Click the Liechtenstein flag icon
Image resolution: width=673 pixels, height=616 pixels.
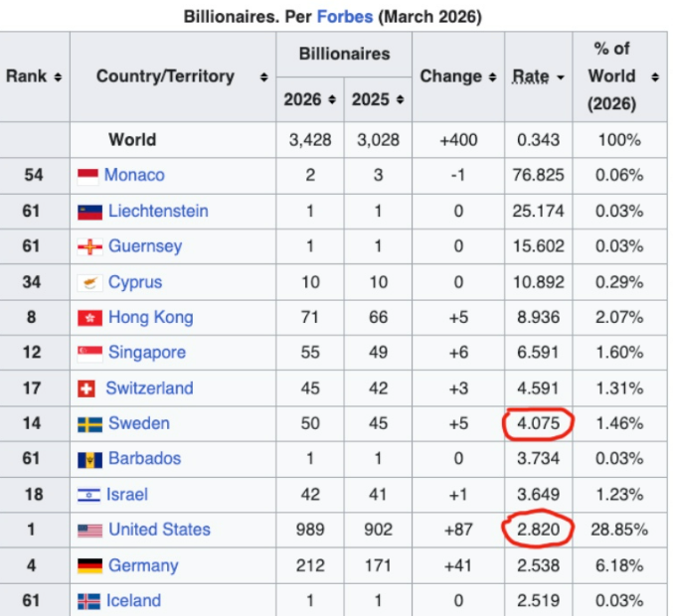coord(90,212)
